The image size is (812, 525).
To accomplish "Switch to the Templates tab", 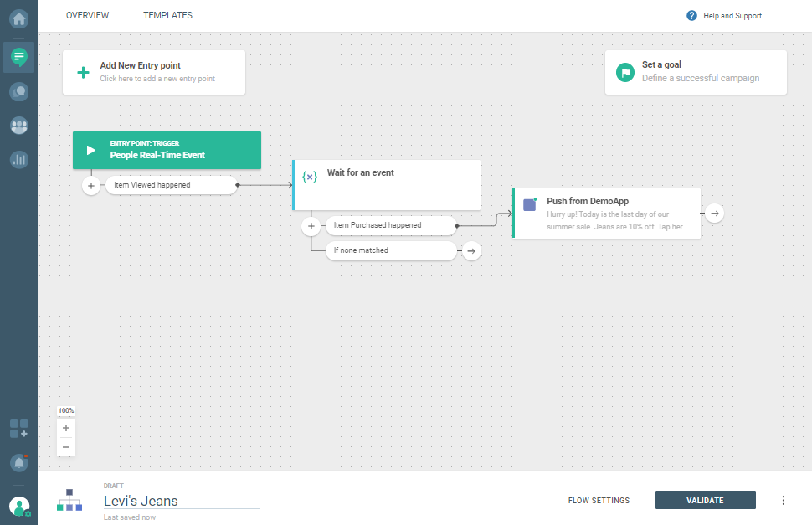I will tap(167, 15).
